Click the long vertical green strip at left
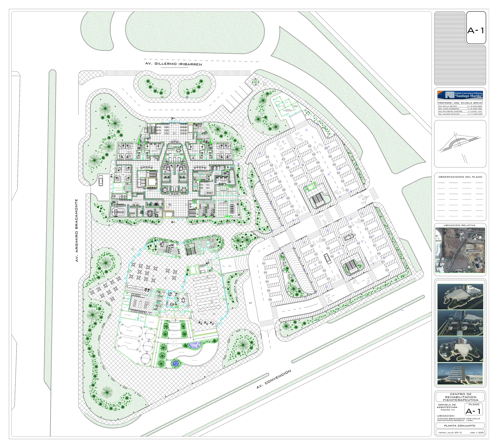Screen dimensions: 498x448 click(x=50, y=221)
